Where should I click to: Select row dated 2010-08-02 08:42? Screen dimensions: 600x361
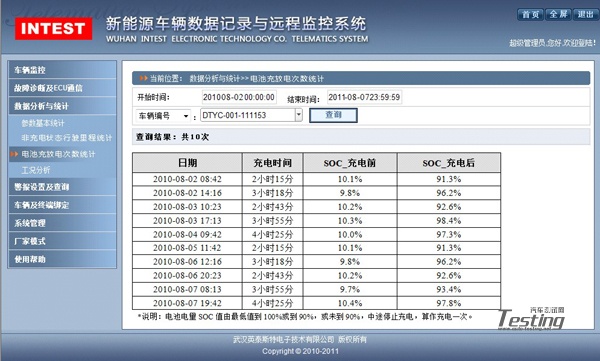click(x=316, y=179)
